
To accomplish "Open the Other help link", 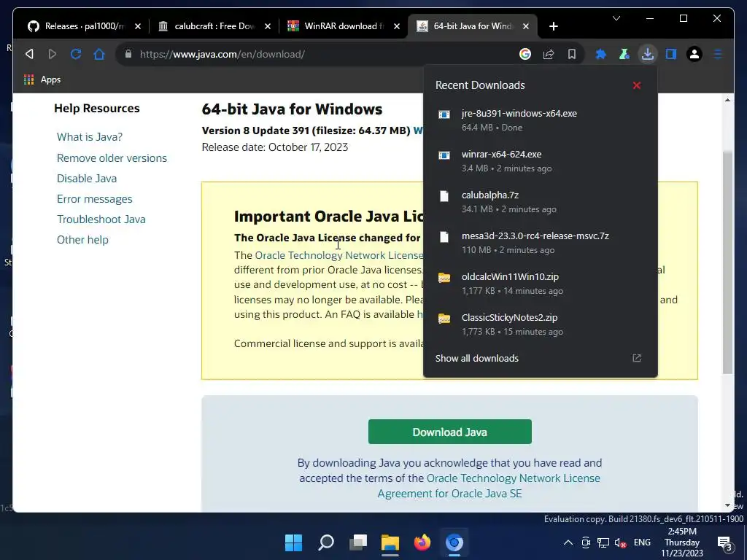I will (82, 240).
